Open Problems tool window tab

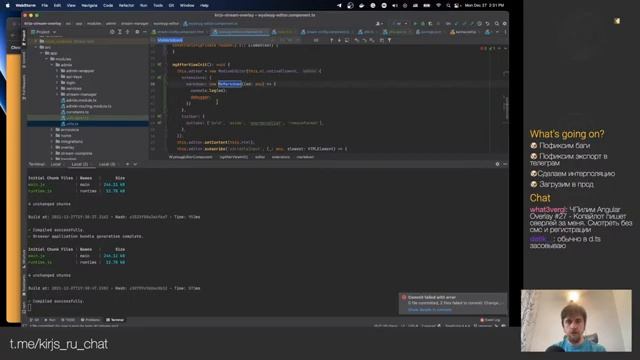click(x=91, y=320)
